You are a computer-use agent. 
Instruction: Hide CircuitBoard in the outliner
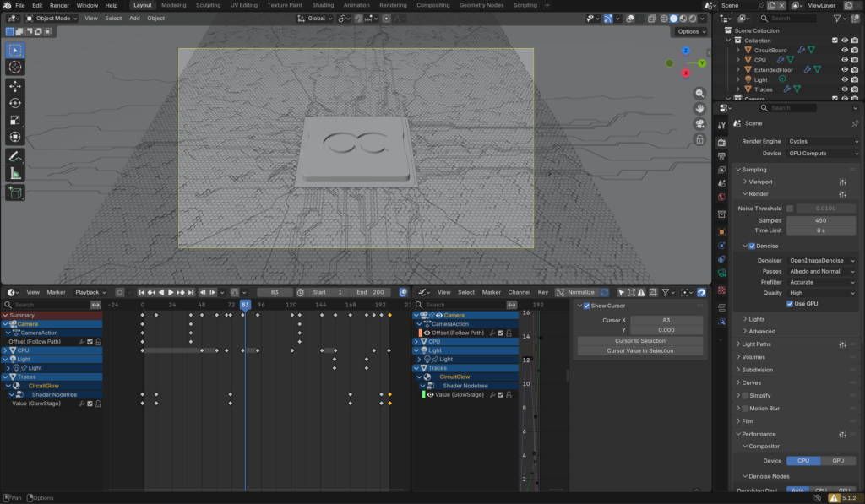coord(844,50)
